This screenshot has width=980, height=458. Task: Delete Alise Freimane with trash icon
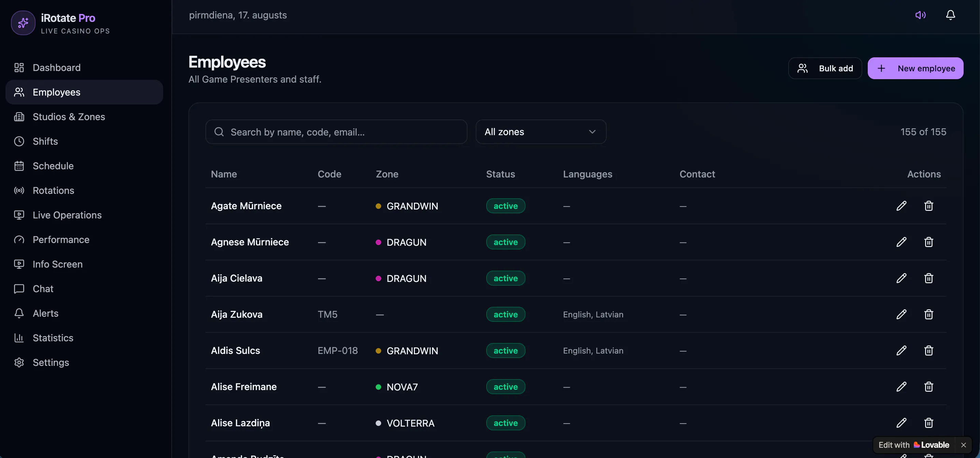(928, 386)
